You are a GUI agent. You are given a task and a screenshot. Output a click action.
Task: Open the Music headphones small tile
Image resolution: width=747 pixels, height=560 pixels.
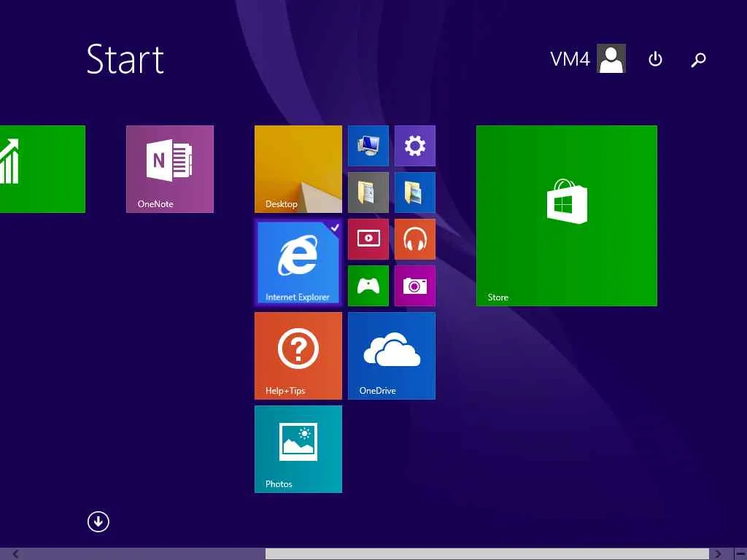tap(415, 239)
